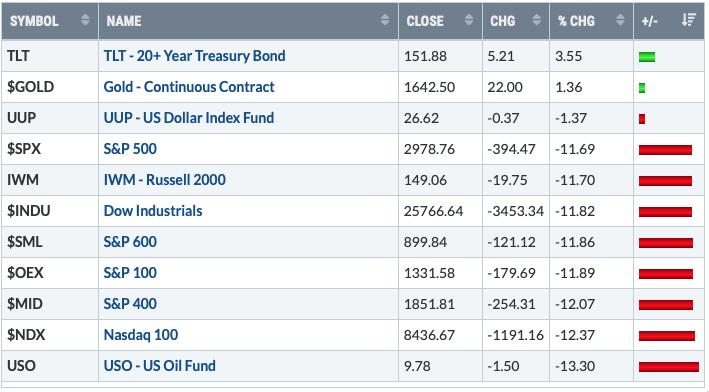
Task: Sort using % CHG column arrows
Action: (620, 20)
